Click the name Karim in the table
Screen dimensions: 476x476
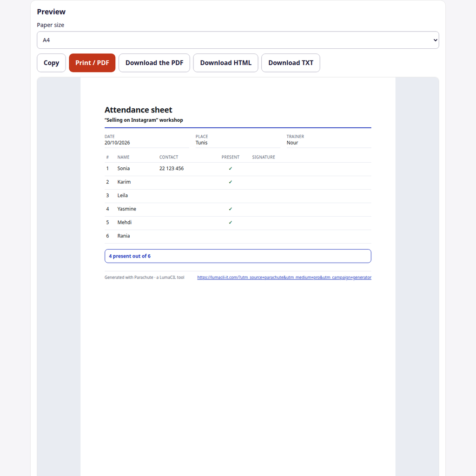[124, 182]
